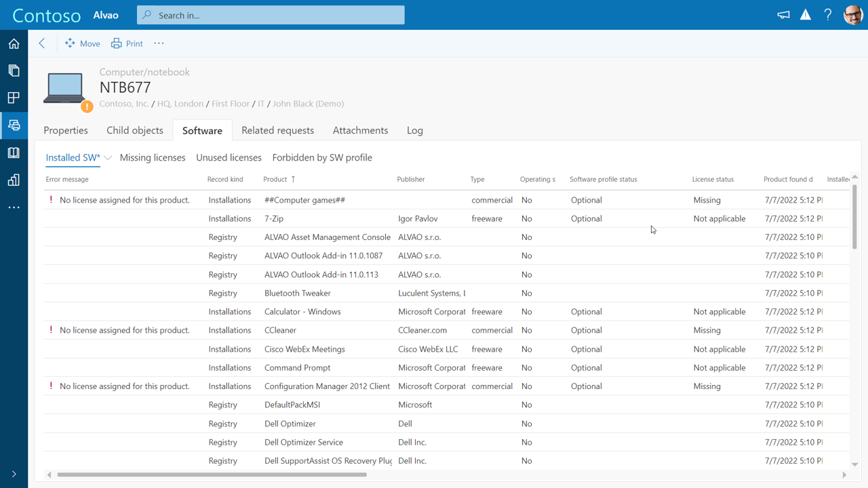Switch to the Missing licenses tab
The width and height of the screenshot is (868, 488).
(153, 157)
